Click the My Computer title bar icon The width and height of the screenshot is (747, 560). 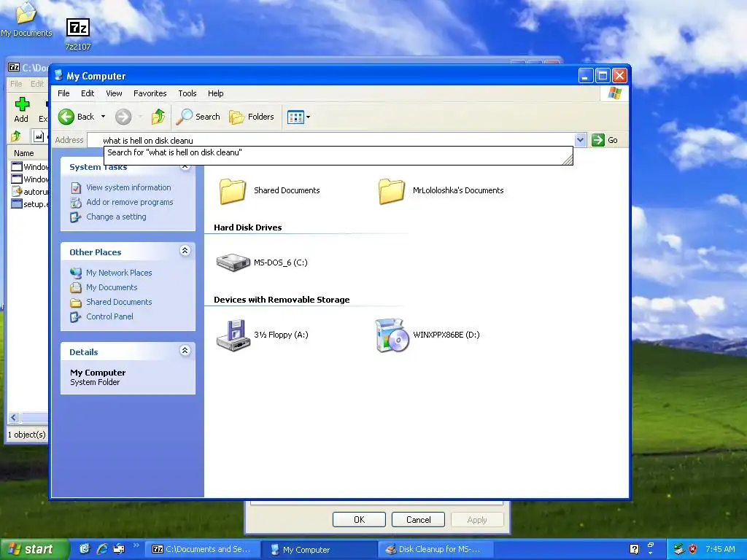(58, 76)
